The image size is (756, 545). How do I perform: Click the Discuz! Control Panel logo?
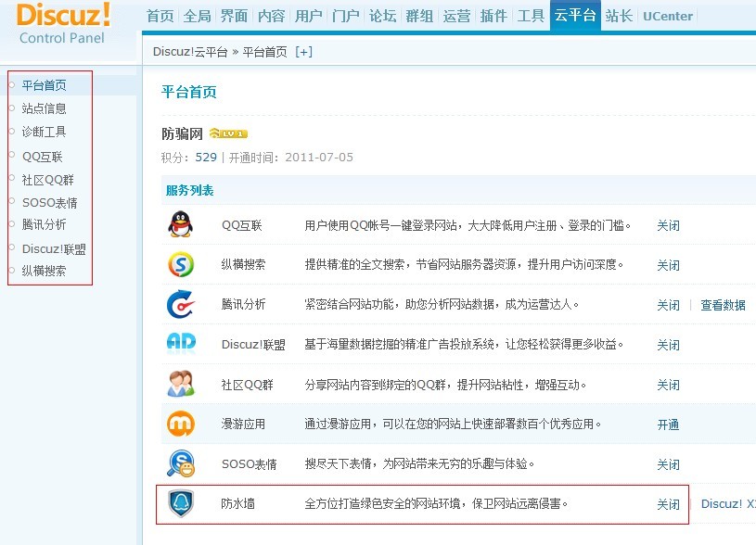pyautogui.click(x=63, y=23)
